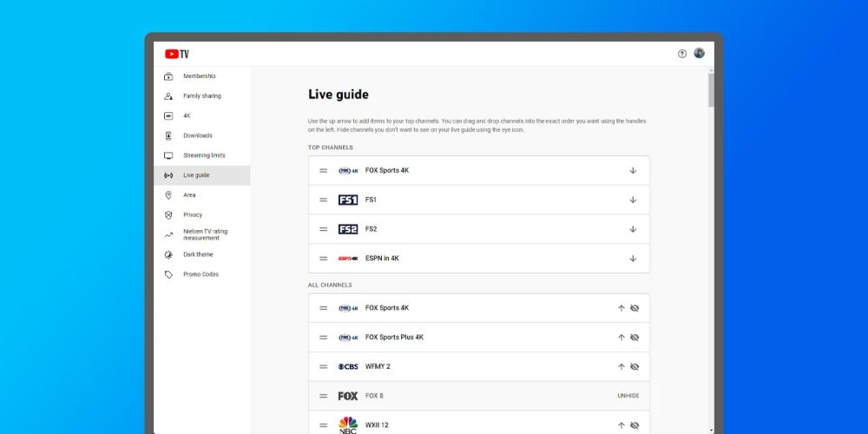Open the Promo Codes page

[x=201, y=274]
